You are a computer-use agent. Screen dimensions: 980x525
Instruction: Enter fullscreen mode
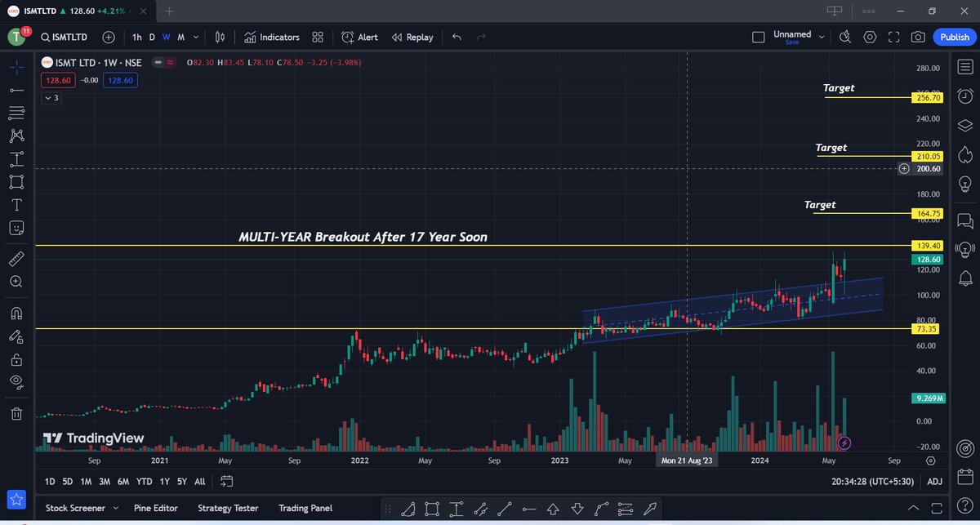pos(894,37)
